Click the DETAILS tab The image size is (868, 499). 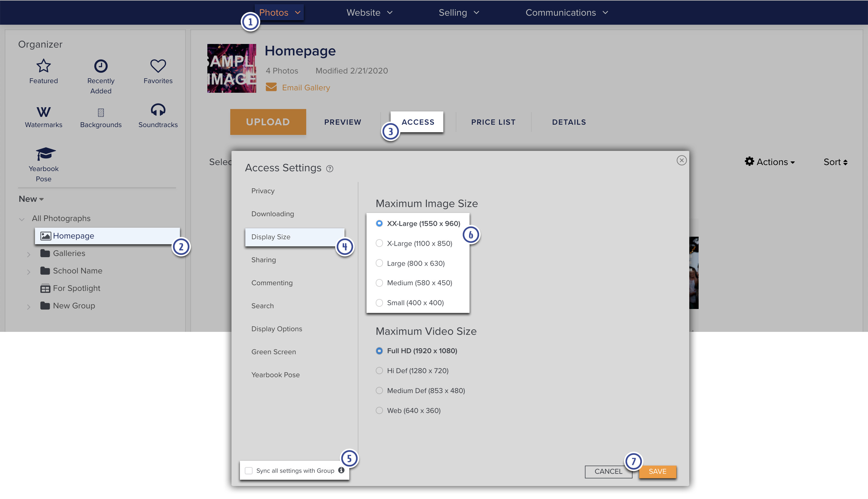(x=569, y=122)
